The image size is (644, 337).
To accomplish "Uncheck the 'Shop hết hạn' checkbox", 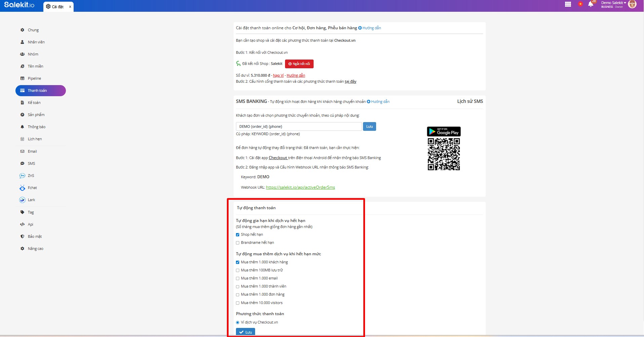I will click(238, 235).
